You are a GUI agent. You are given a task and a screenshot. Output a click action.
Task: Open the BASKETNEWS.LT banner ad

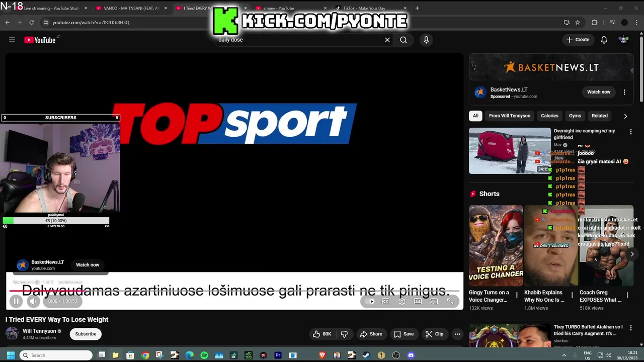point(551,67)
